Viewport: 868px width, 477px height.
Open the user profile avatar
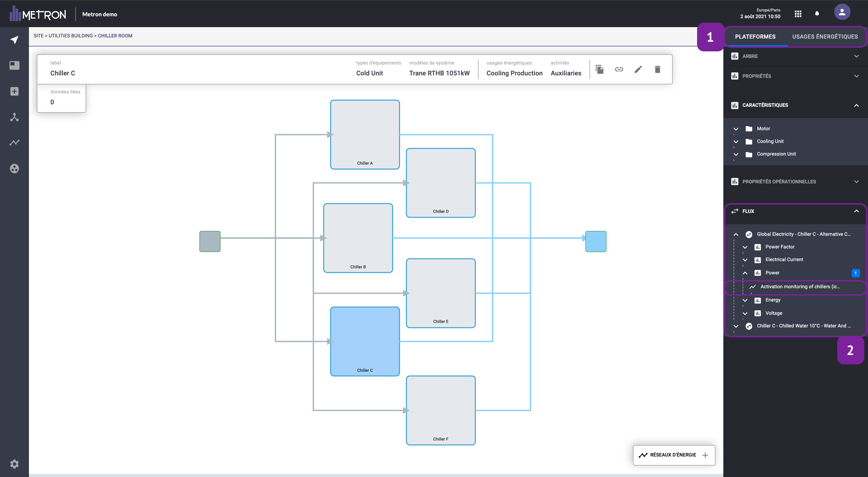tap(842, 12)
